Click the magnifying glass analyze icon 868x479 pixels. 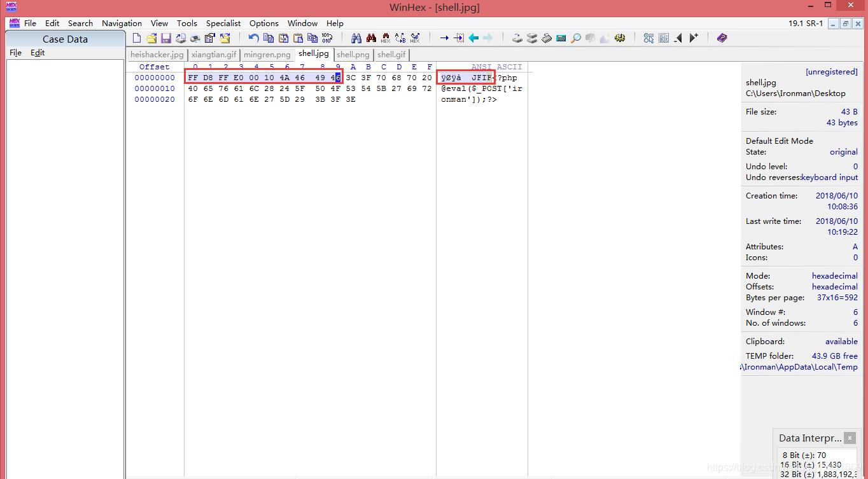(x=576, y=38)
